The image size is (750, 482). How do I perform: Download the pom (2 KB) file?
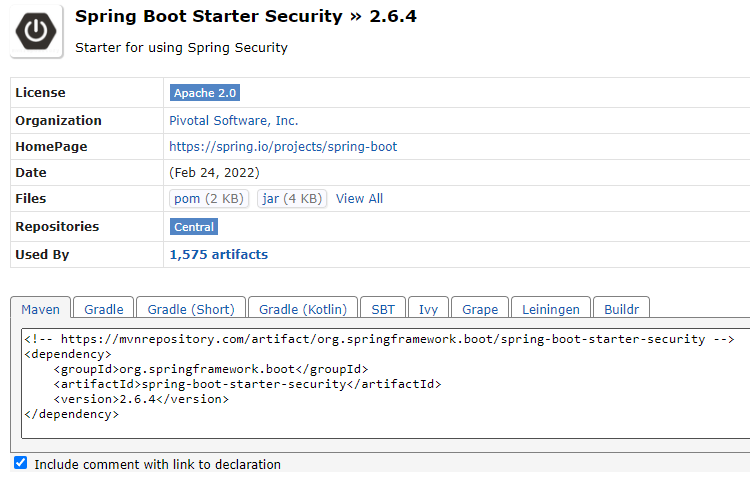tap(209, 198)
